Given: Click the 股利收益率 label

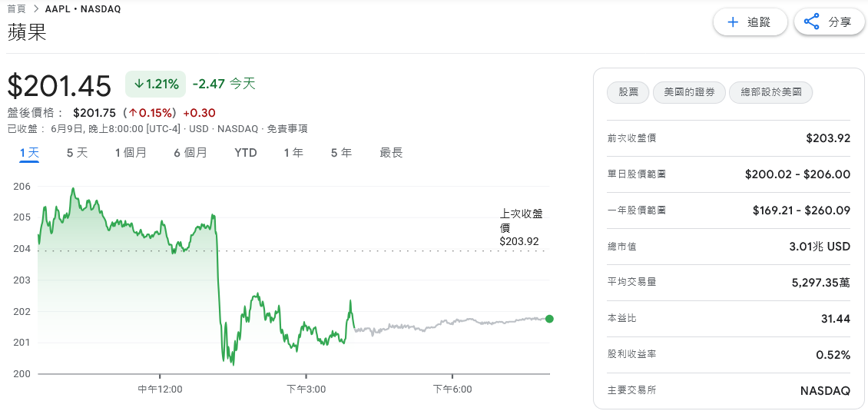Looking at the screenshot, I should pyautogui.click(x=631, y=354).
